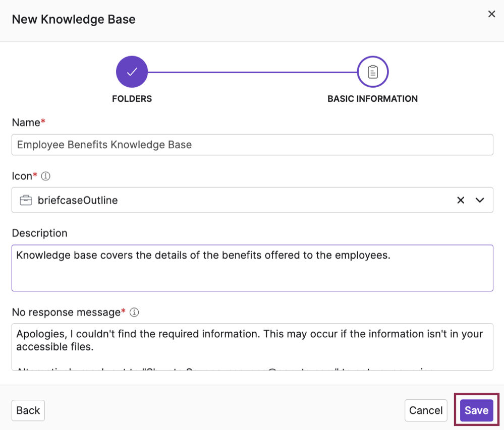Cancel creating the knowledge base
The width and height of the screenshot is (504, 430).
click(x=426, y=410)
